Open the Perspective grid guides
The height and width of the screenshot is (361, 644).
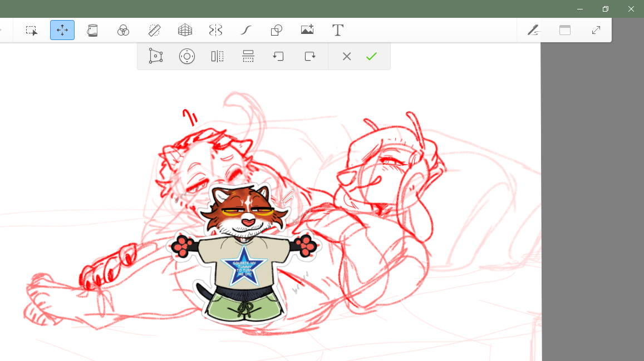point(185,31)
